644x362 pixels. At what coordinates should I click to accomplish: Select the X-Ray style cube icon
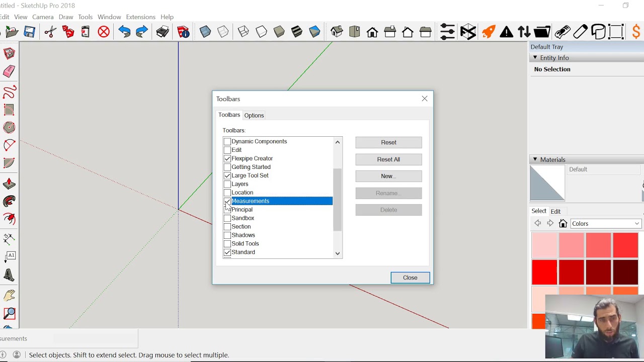pyautogui.click(x=205, y=32)
